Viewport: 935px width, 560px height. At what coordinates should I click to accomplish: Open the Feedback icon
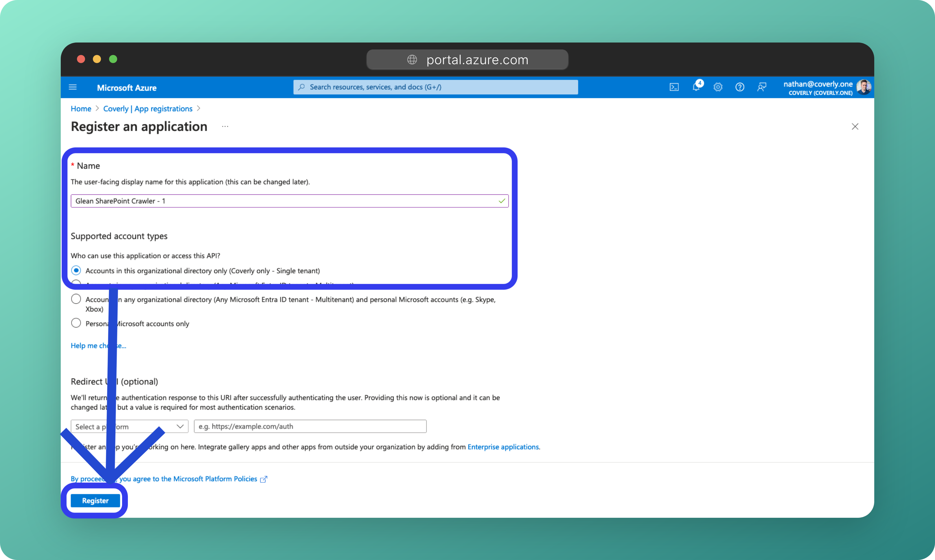761,87
